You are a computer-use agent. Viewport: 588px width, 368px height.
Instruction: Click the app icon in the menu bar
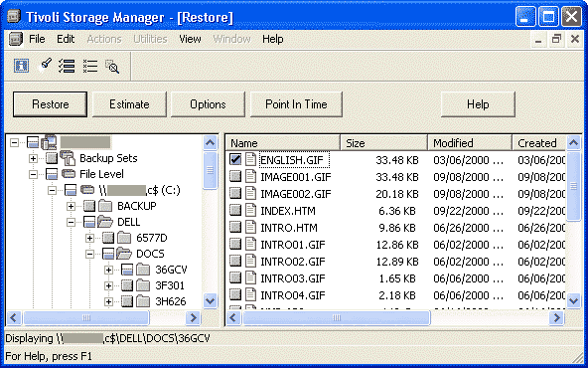coord(16,39)
